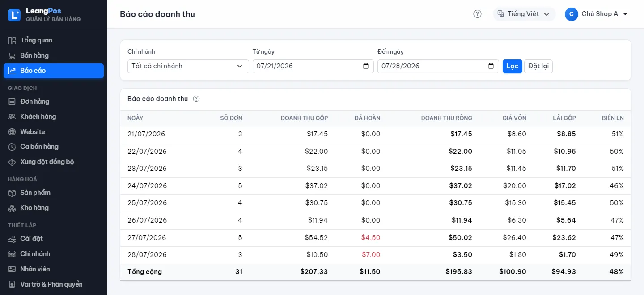Click the refunded amount $4.50
644x295 pixels.
pyautogui.click(x=371, y=237)
